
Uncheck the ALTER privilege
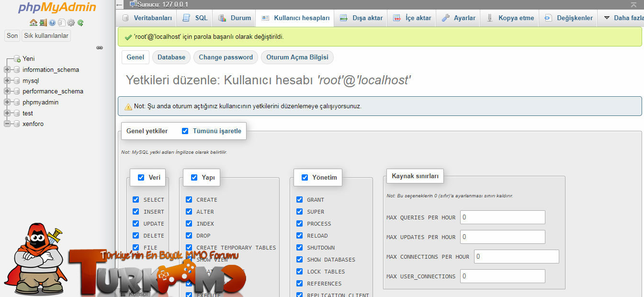point(189,212)
